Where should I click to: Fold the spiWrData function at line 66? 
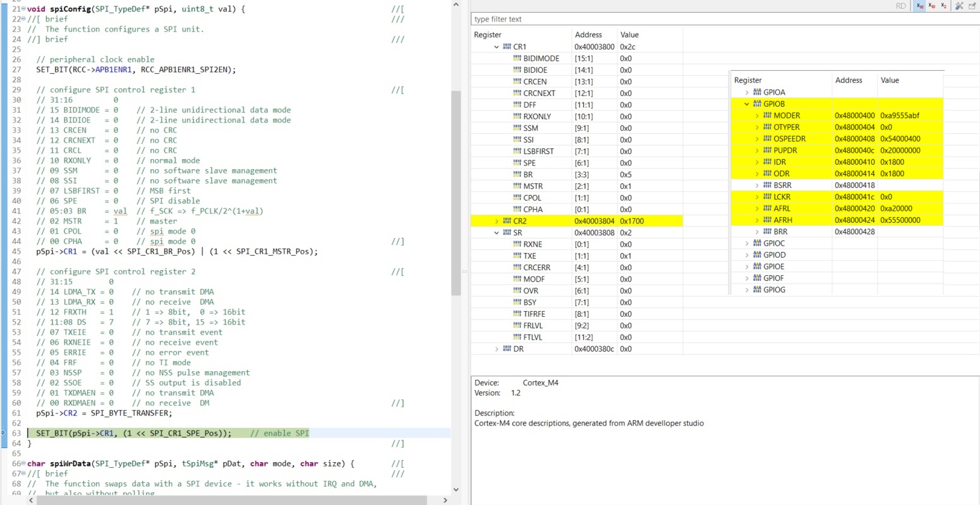(x=23, y=463)
